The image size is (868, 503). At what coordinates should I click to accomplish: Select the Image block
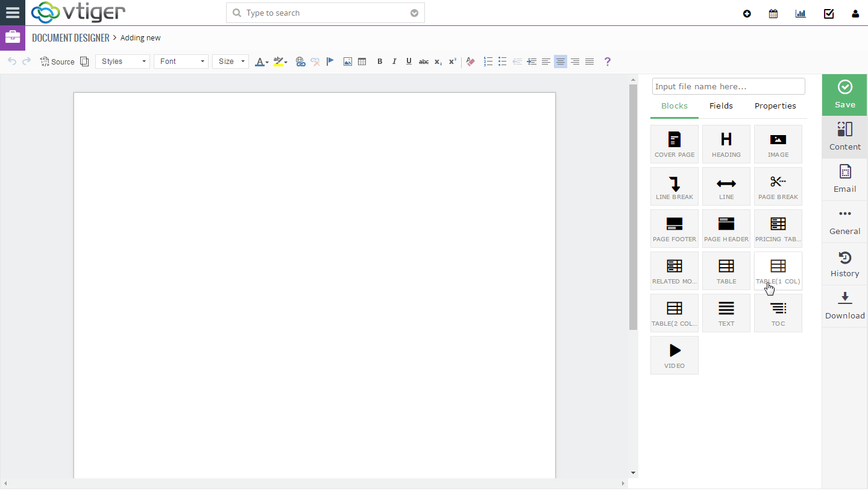(x=778, y=144)
